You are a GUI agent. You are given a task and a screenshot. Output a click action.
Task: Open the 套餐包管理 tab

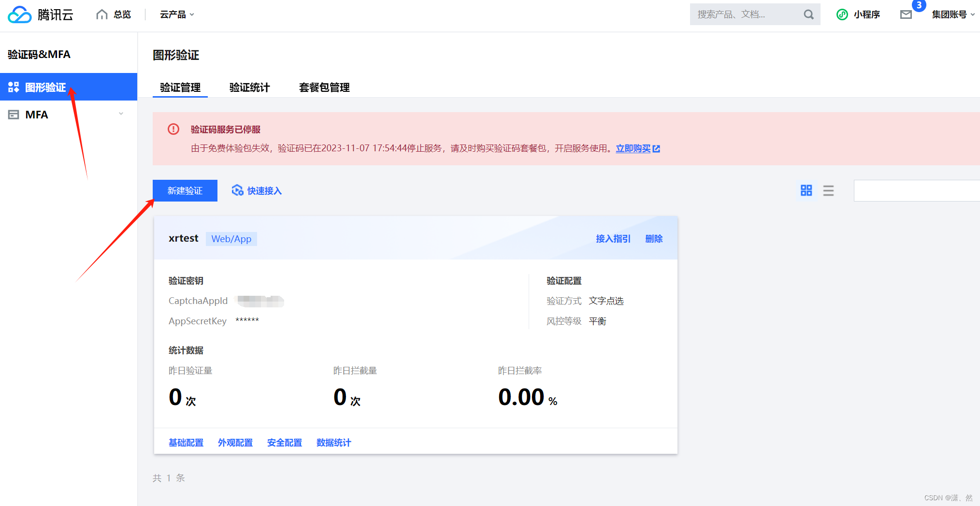click(x=324, y=87)
